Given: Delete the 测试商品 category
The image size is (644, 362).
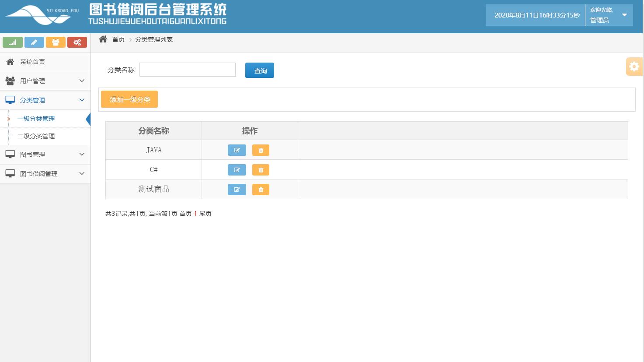Looking at the screenshot, I should [261, 190].
